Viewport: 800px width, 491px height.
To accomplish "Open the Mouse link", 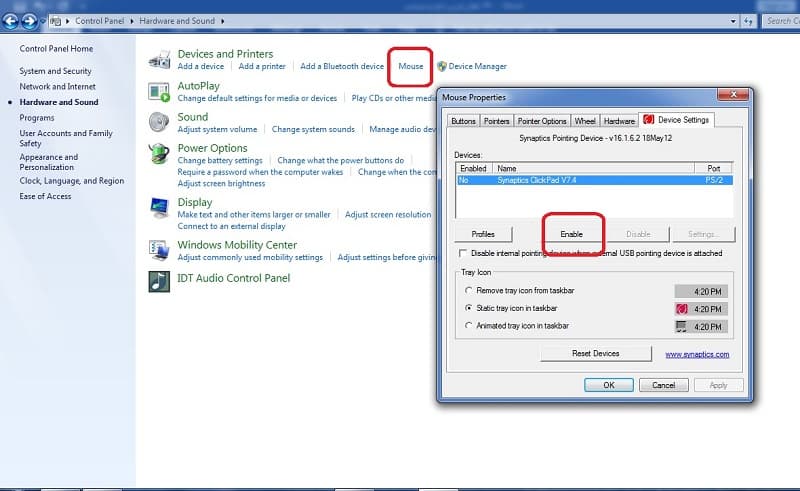I will (x=411, y=66).
